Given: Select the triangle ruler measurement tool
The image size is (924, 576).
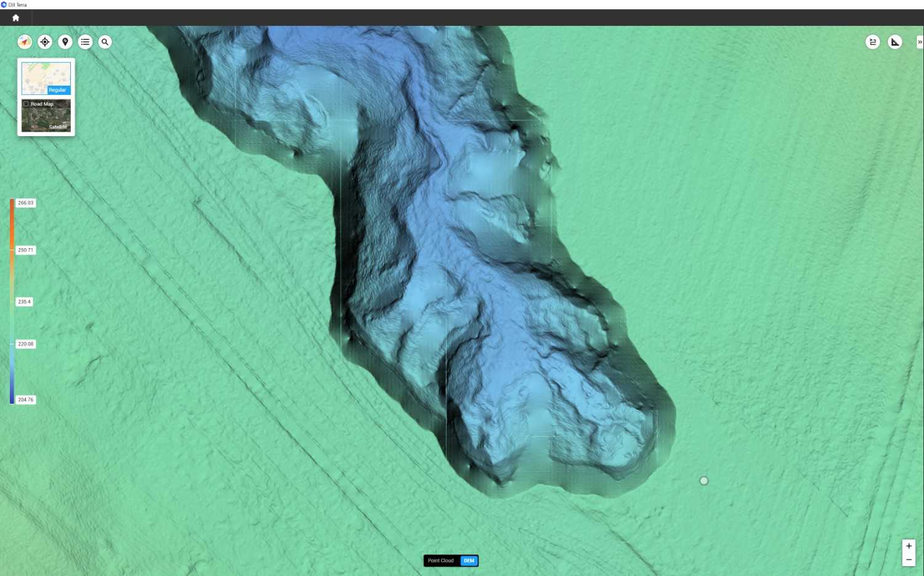Looking at the screenshot, I should (895, 42).
